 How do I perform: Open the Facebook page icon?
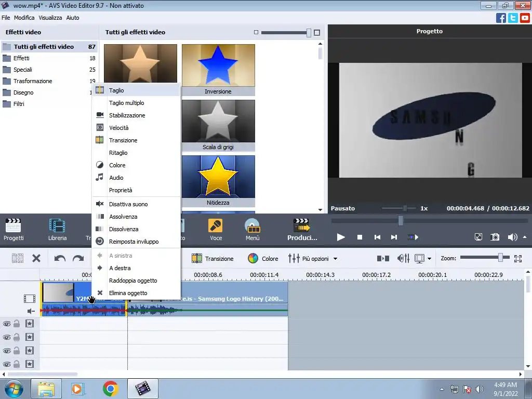501,18
